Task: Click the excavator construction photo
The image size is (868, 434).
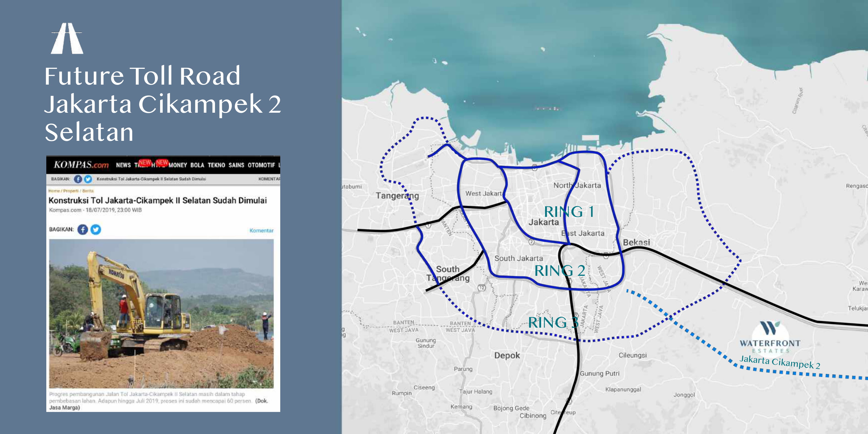Action: [161, 313]
